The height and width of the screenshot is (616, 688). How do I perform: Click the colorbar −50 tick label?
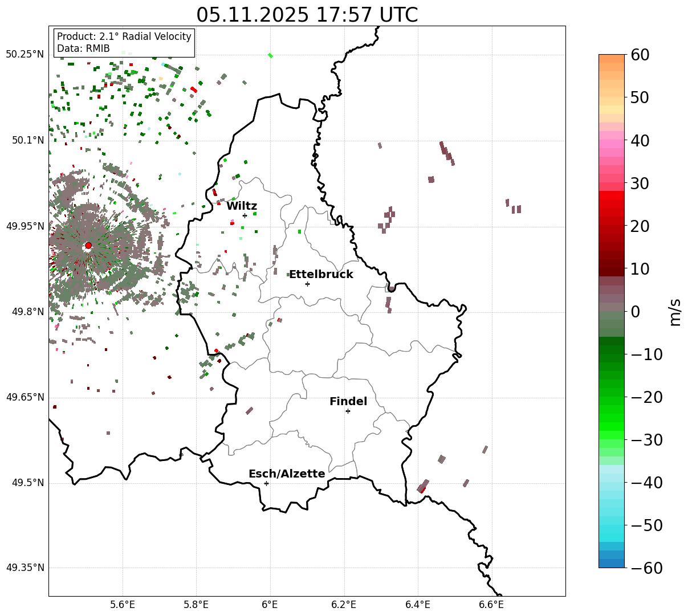pyautogui.click(x=646, y=525)
